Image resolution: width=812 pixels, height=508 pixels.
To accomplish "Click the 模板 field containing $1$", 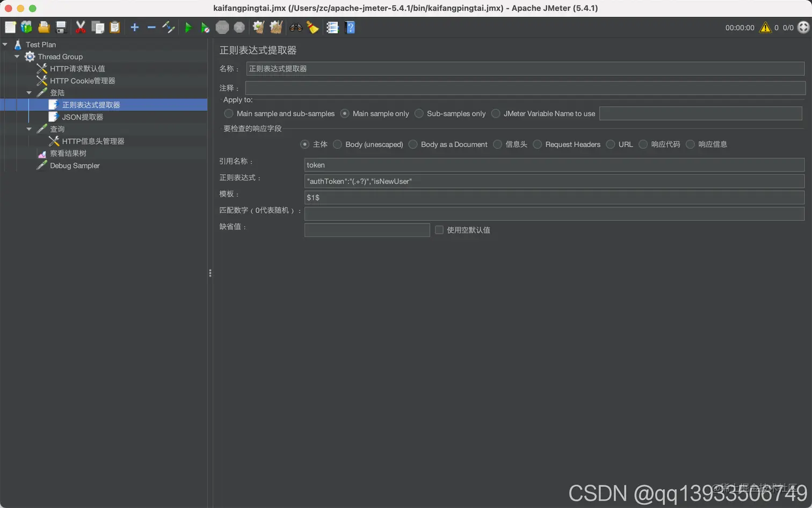I will [554, 197].
